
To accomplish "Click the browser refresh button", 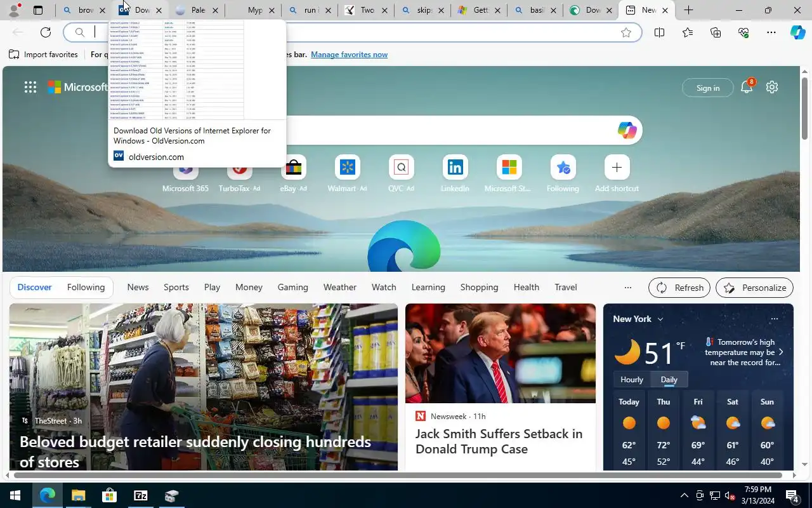I will click(x=46, y=32).
